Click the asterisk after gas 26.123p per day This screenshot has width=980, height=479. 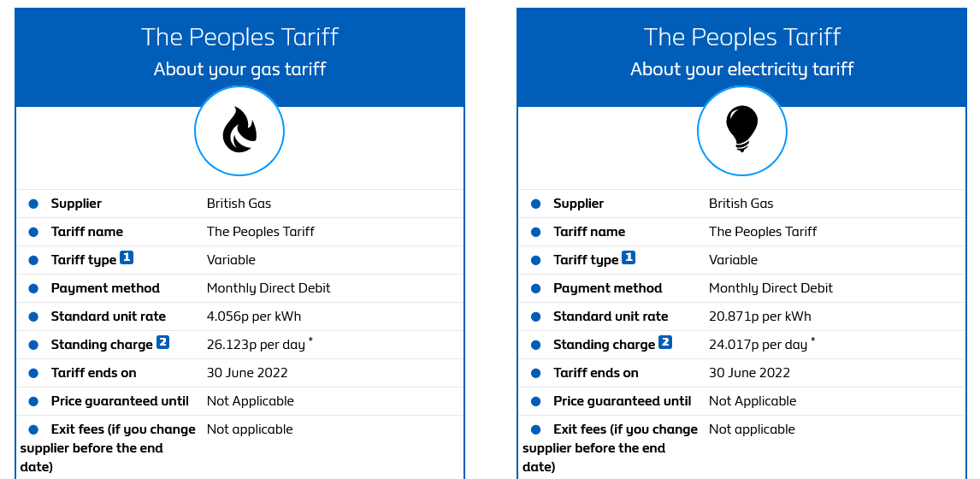point(310,341)
